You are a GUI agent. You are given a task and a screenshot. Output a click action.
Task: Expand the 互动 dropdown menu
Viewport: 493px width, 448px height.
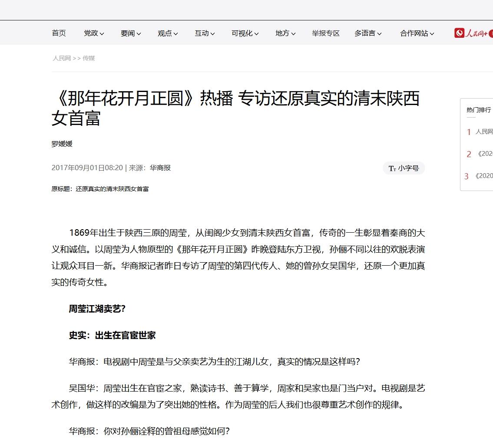click(x=205, y=33)
